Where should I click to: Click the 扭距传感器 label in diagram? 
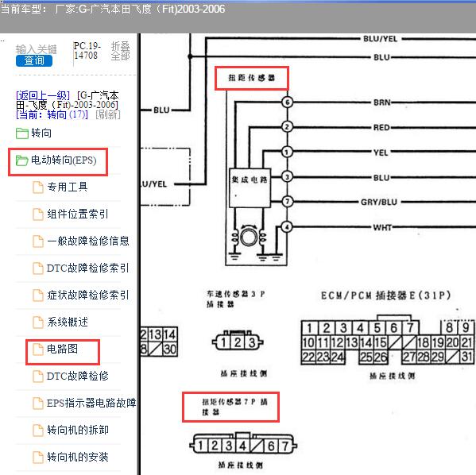coord(252,78)
